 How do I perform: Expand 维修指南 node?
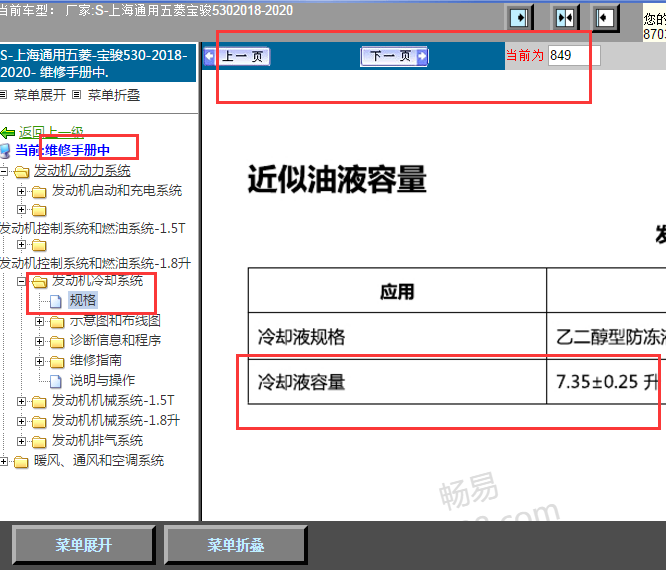[x=39, y=361]
